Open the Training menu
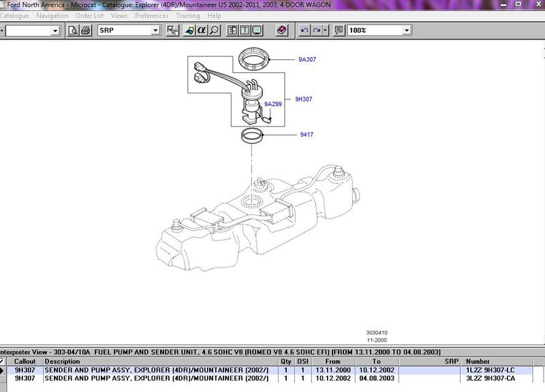 coord(188,16)
